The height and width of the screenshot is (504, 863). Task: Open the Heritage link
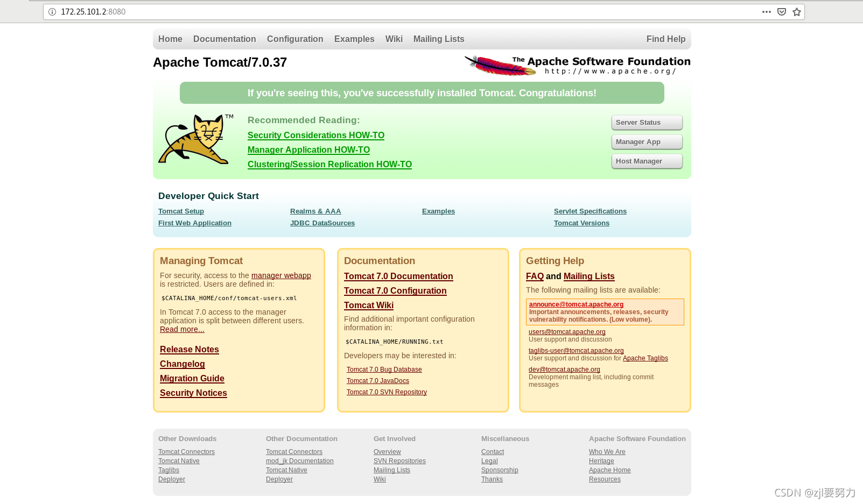[601, 461]
